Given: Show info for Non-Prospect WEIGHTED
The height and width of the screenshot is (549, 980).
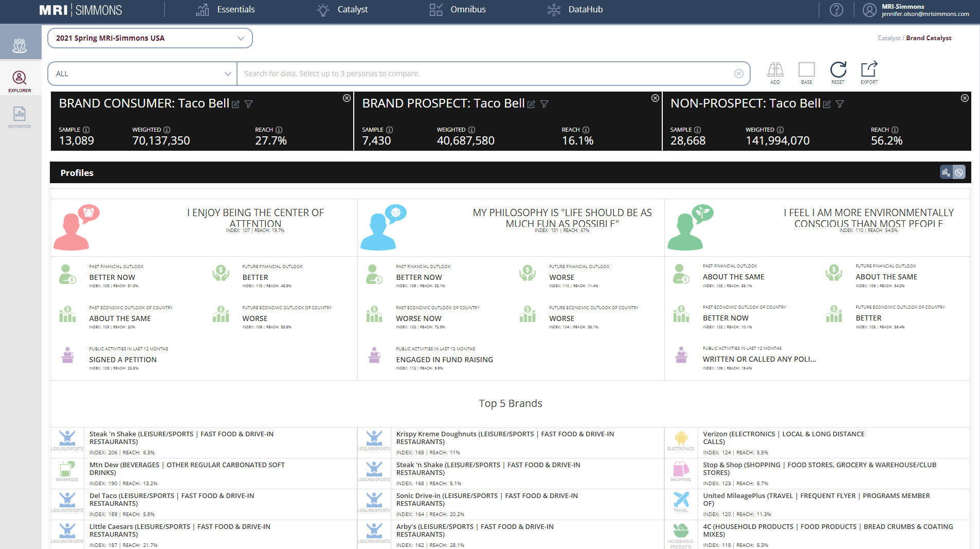Looking at the screenshot, I should click(x=781, y=130).
